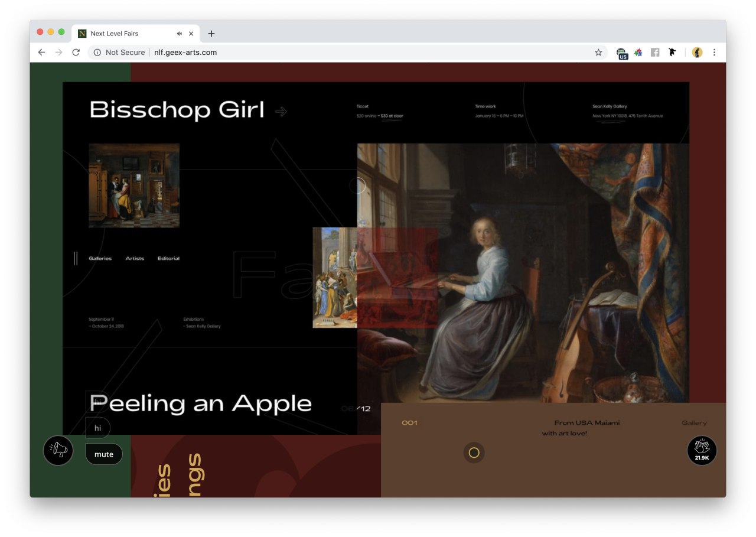
Task: Click the Time work label
Action: [x=485, y=106]
